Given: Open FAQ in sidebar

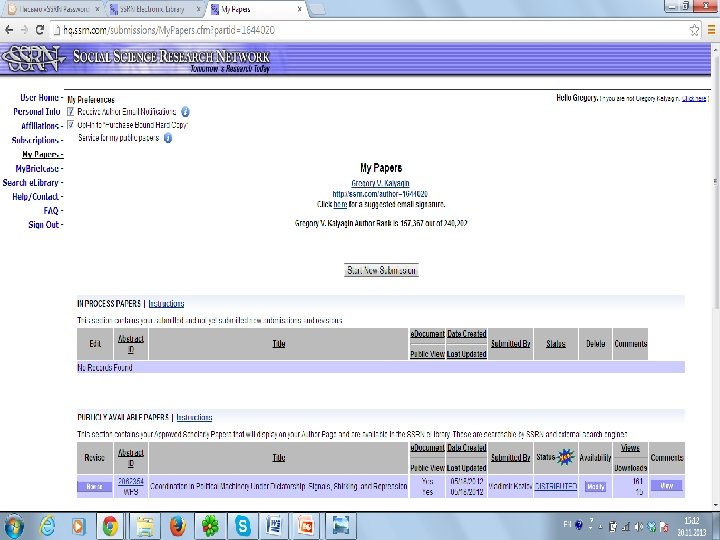Looking at the screenshot, I should [x=53, y=211].
